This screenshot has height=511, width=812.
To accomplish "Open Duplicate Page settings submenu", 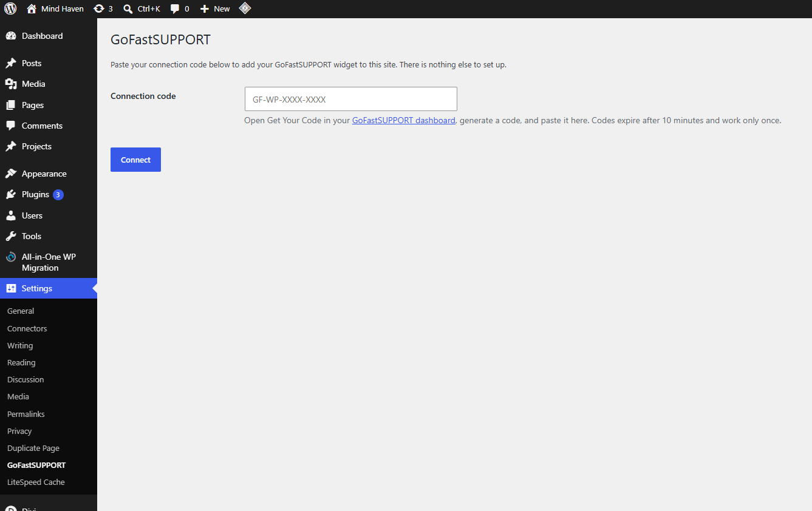I will [x=33, y=448].
